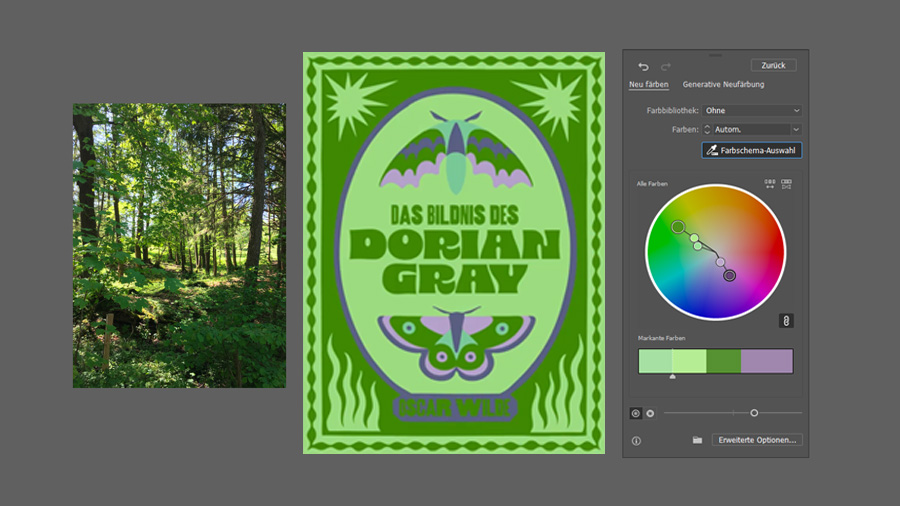
Task: Show brightness and hue on the wheel
Action: pyautogui.click(x=650, y=413)
